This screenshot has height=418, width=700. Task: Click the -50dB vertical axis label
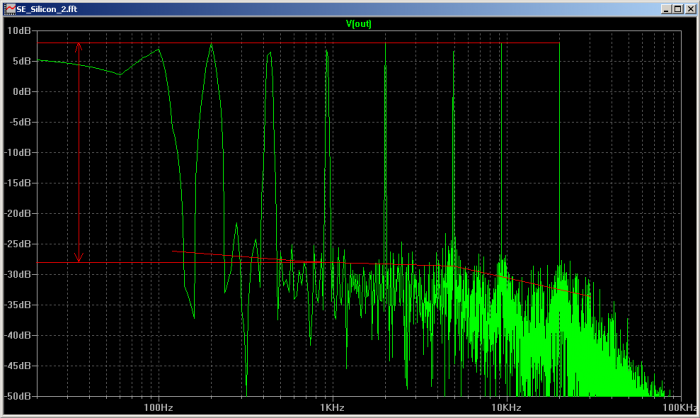[18, 396]
